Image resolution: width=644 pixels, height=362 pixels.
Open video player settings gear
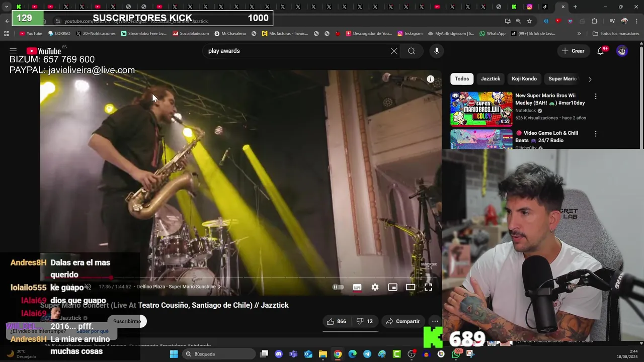(x=375, y=287)
